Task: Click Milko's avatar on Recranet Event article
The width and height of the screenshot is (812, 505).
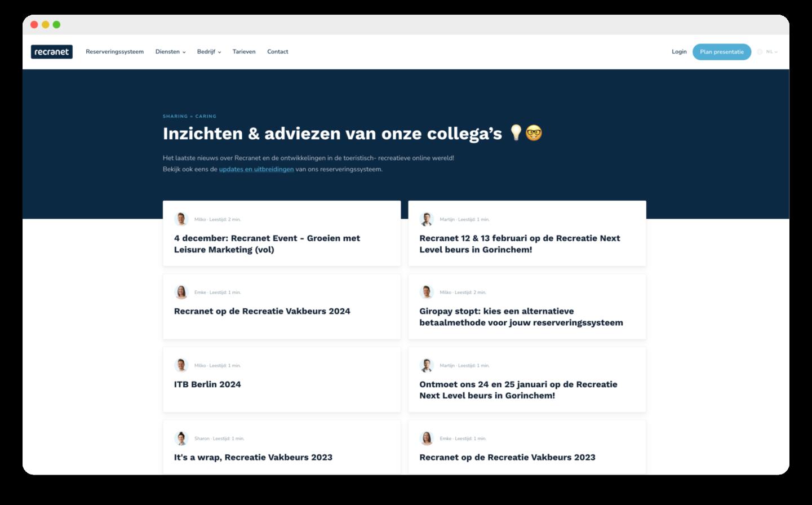Action: click(181, 219)
